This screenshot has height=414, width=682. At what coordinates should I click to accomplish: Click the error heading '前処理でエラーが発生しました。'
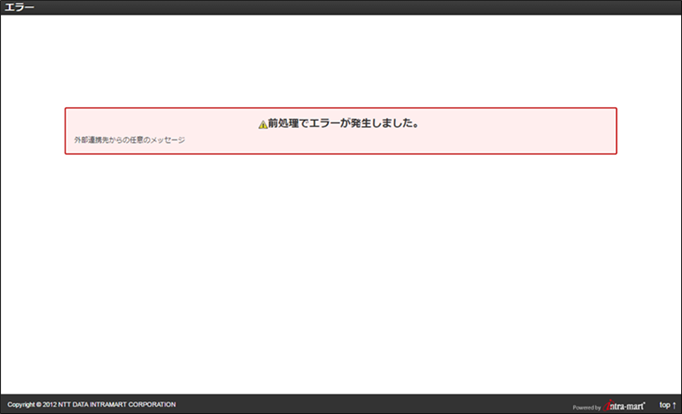coord(344,124)
